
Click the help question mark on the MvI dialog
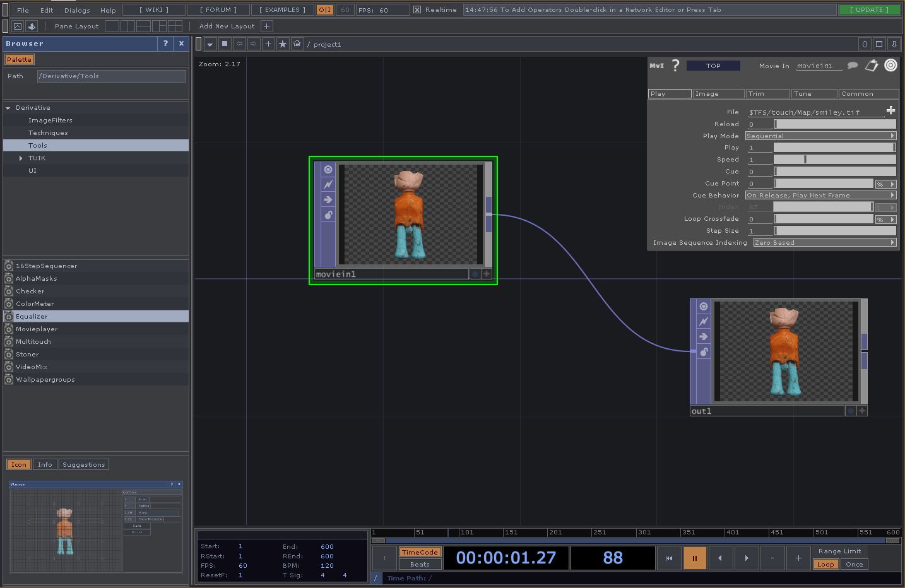pyautogui.click(x=675, y=65)
